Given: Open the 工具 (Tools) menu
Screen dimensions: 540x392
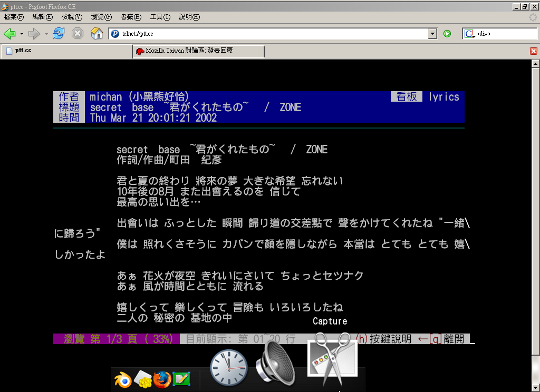Looking at the screenshot, I should pos(160,17).
